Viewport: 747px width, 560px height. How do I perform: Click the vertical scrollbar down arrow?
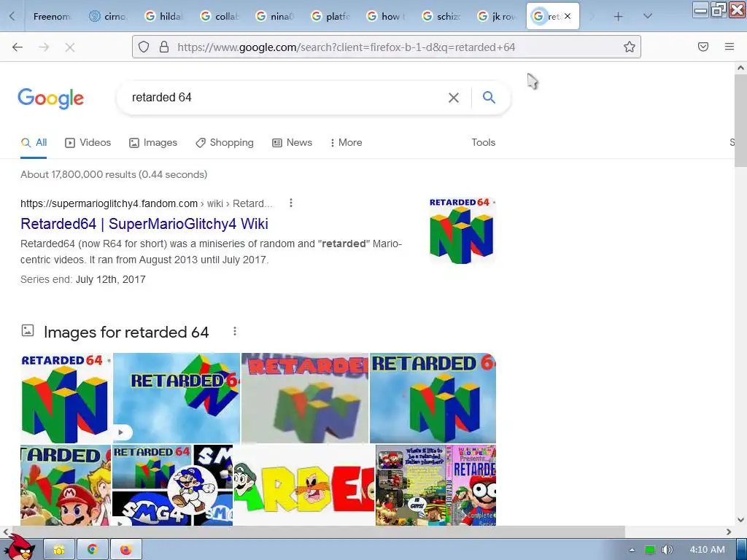tap(740, 519)
